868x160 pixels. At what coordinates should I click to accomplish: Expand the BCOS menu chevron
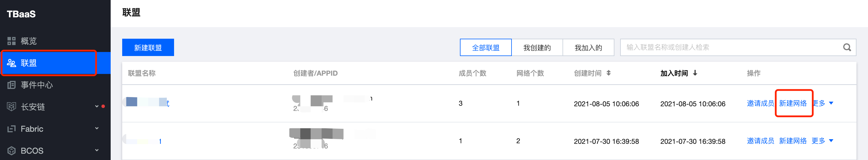tap(97, 150)
